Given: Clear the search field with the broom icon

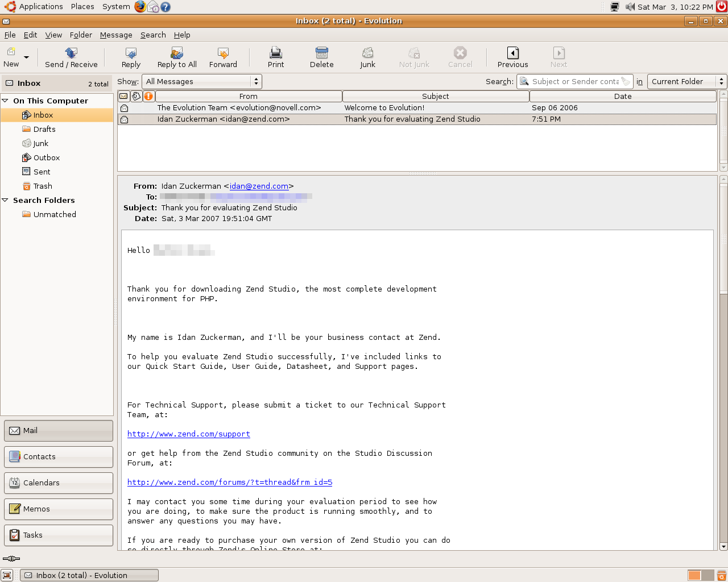Looking at the screenshot, I should coord(626,81).
